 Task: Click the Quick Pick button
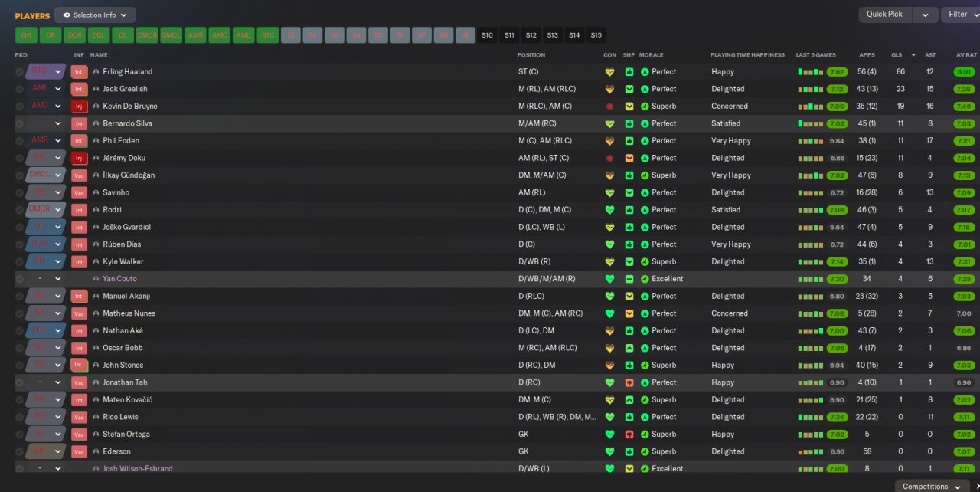point(886,15)
